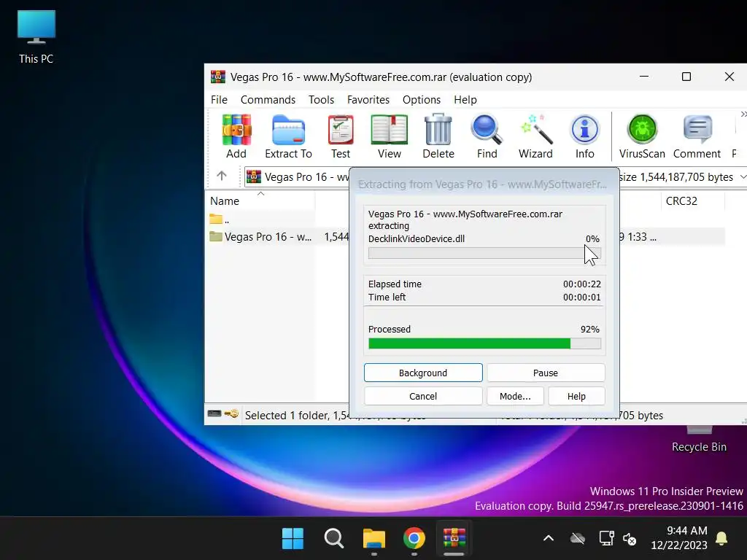Open Google Chrome from taskbar
The image size is (747, 560).
[x=414, y=539]
